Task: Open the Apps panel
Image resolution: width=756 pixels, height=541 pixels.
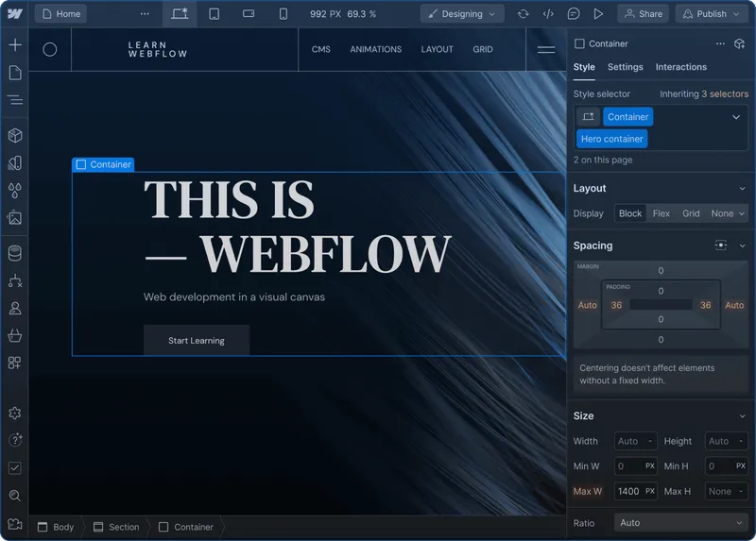Action: 15,363
